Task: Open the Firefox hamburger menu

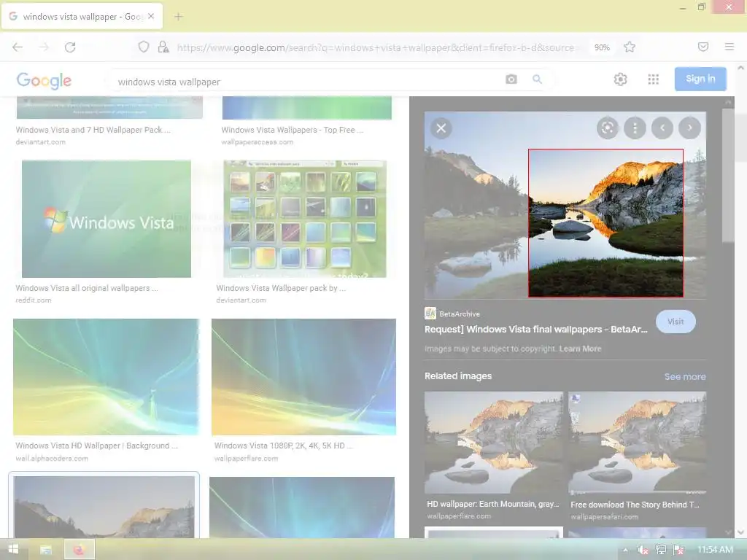Action: click(x=729, y=47)
